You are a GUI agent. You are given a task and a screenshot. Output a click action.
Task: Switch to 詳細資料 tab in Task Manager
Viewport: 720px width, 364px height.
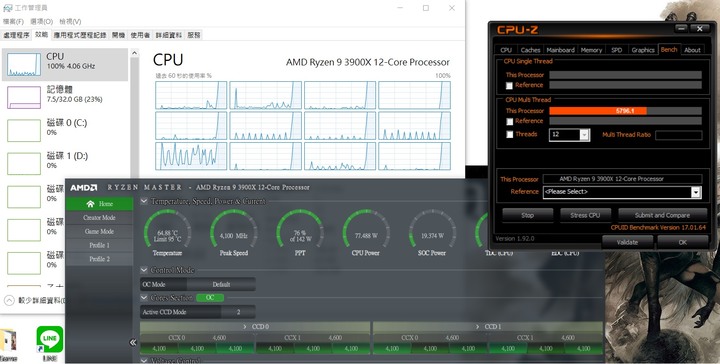click(169, 35)
